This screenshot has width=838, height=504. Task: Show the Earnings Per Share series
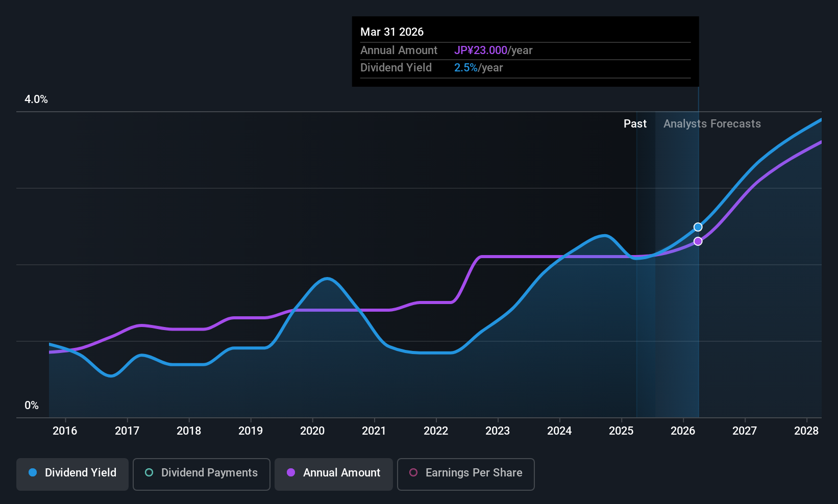pos(466,474)
